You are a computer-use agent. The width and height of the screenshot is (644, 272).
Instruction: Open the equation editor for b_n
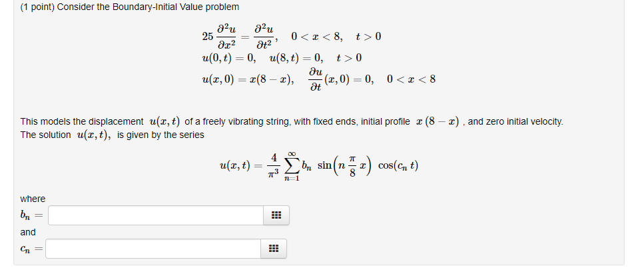pos(276,215)
